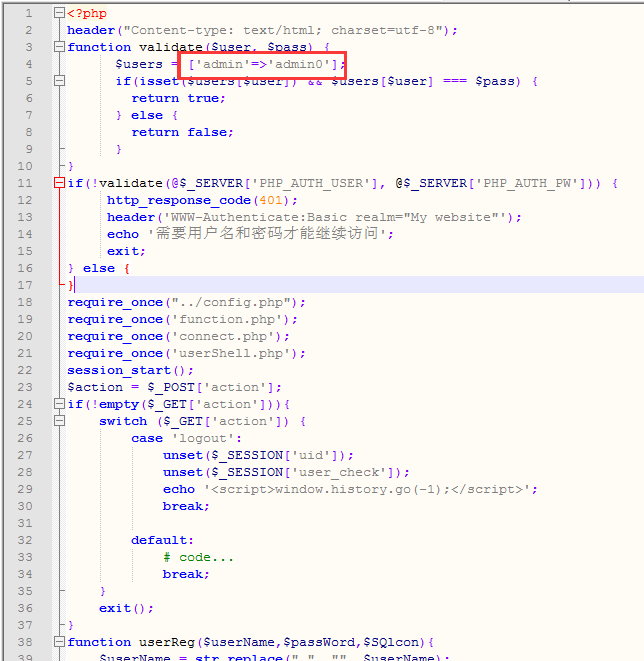Viewport: 644px width, 661px height.
Task: Collapse the if !empty block on line 24
Action: pos(59,404)
